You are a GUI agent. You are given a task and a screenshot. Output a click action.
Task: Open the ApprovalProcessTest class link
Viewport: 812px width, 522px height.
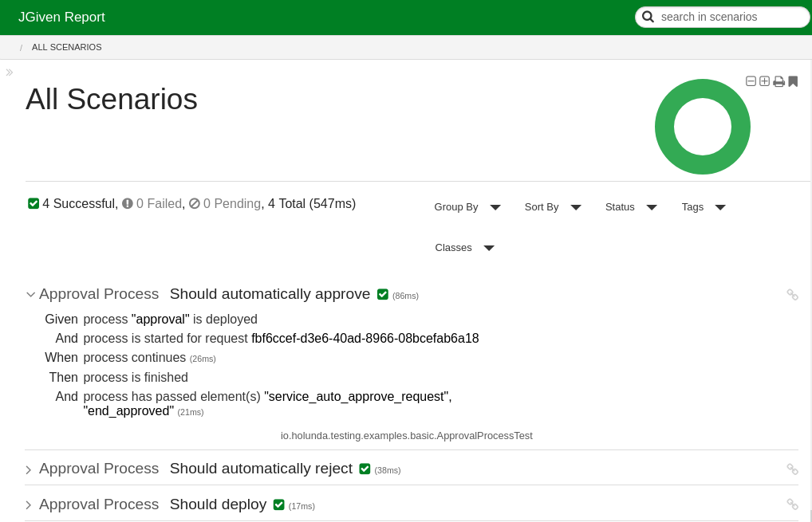point(407,435)
